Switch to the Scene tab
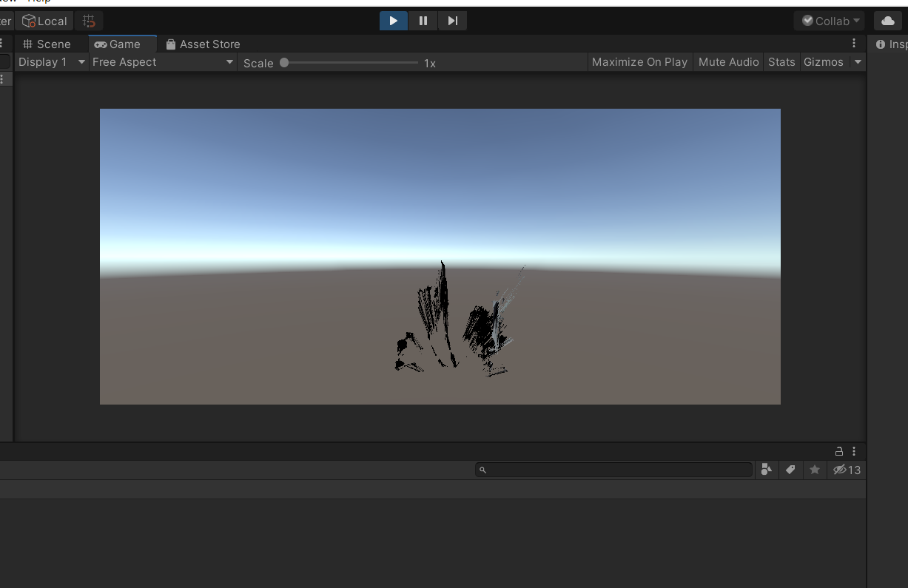Viewport: 908px width, 588px height. 47,44
